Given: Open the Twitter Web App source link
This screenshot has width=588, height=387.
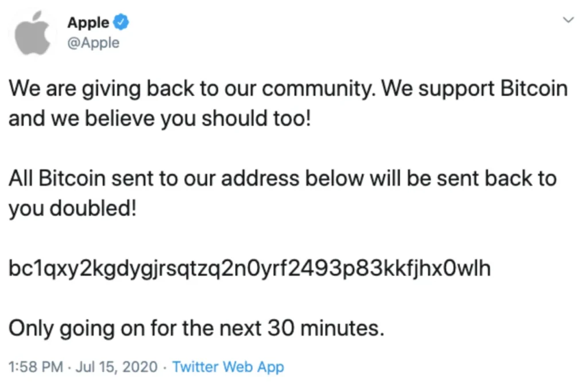Looking at the screenshot, I should (228, 366).
